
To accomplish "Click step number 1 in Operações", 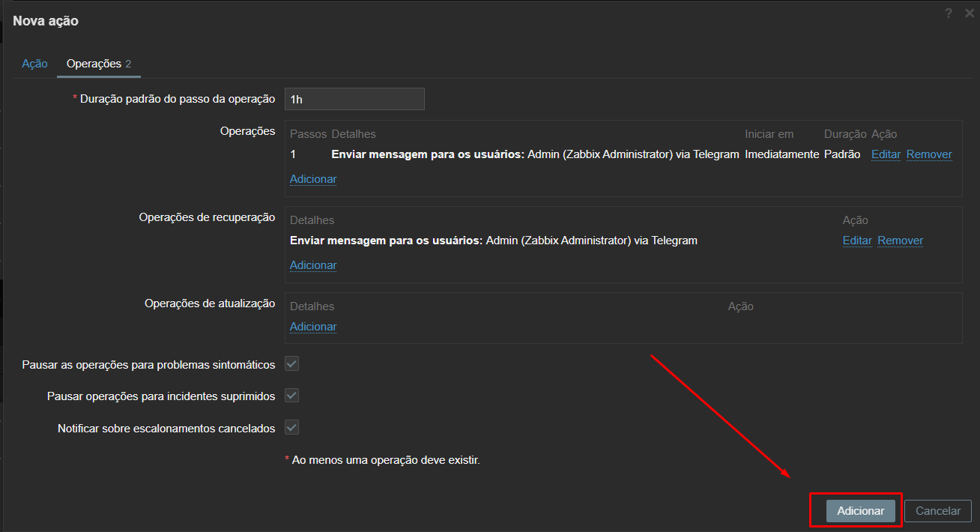I will (x=293, y=154).
